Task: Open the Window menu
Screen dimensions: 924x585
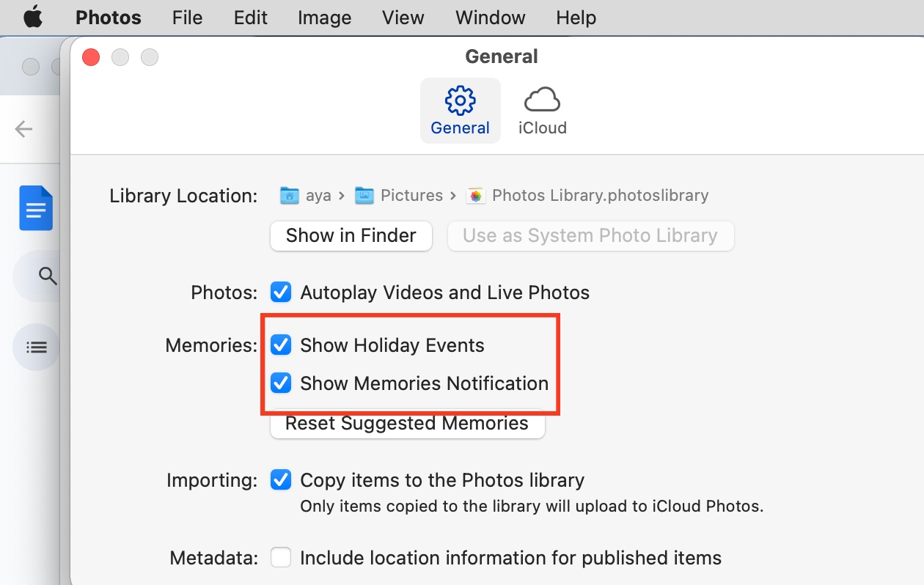Action: pyautogui.click(x=489, y=18)
